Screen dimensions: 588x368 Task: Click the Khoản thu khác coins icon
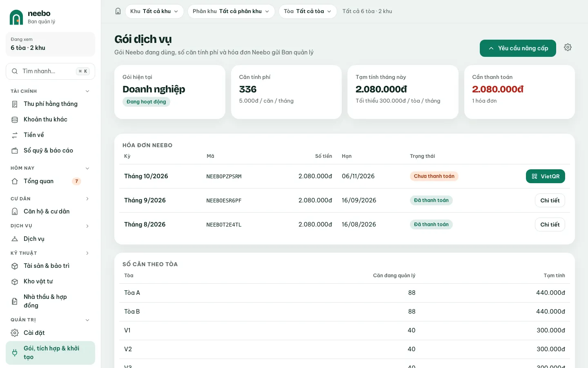[15, 120]
